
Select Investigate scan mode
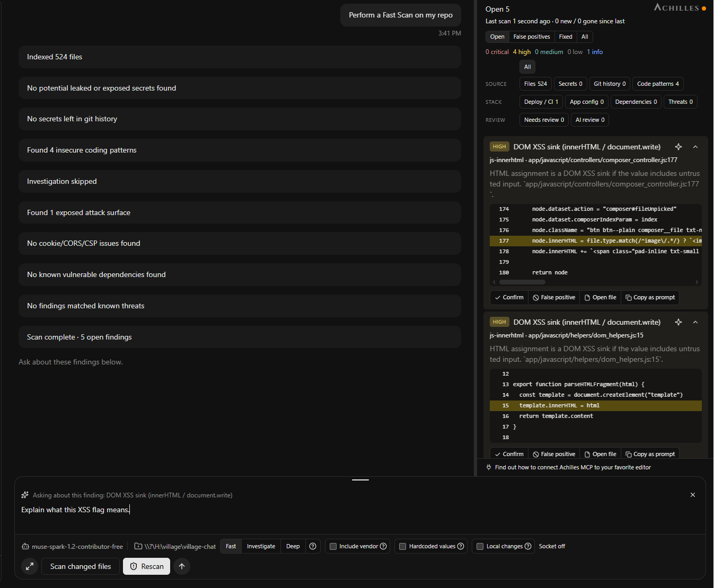point(261,546)
